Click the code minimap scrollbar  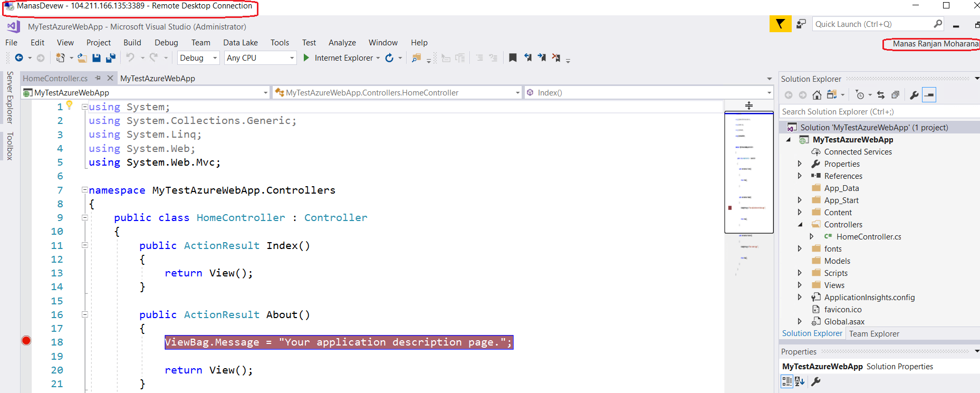tap(749, 172)
